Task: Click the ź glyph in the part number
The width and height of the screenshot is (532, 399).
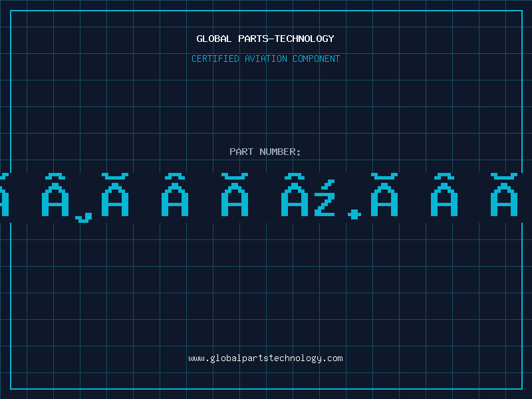Action: point(325,198)
